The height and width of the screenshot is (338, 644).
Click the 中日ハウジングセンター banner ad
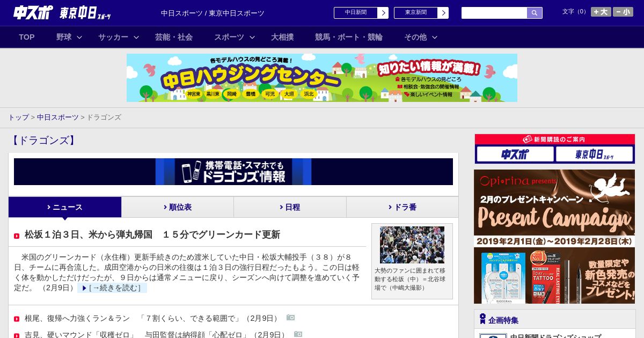click(322, 78)
